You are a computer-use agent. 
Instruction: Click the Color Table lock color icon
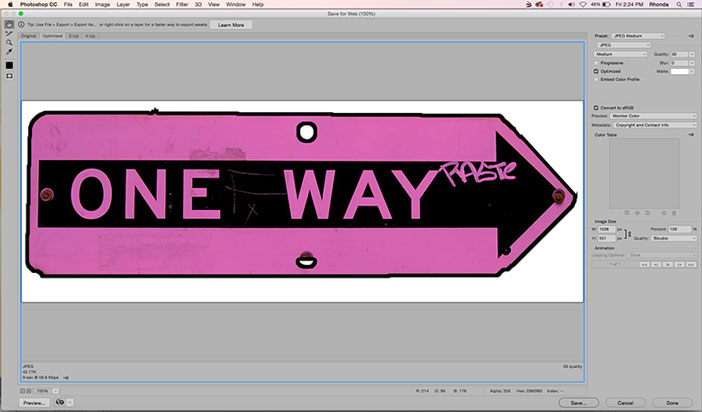(x=647, y=213)
